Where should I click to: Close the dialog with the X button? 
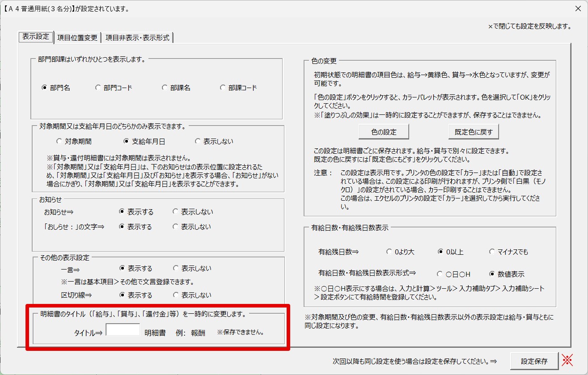pyautogui.click(x=578, y=8)
